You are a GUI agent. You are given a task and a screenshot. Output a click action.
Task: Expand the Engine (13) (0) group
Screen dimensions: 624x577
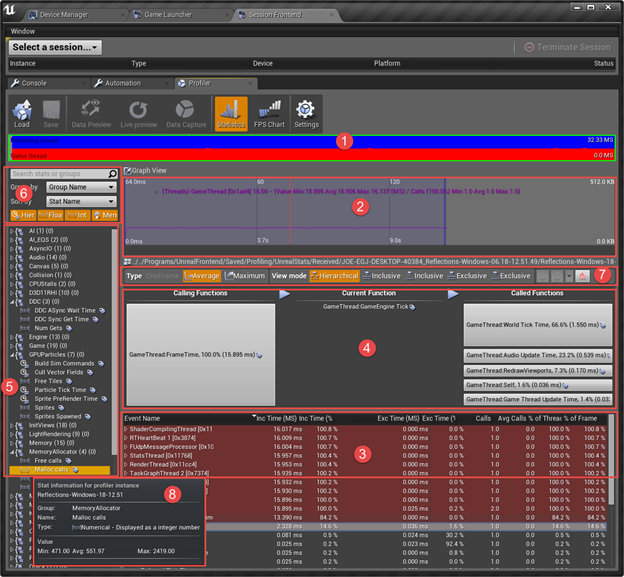pos(12,337)
